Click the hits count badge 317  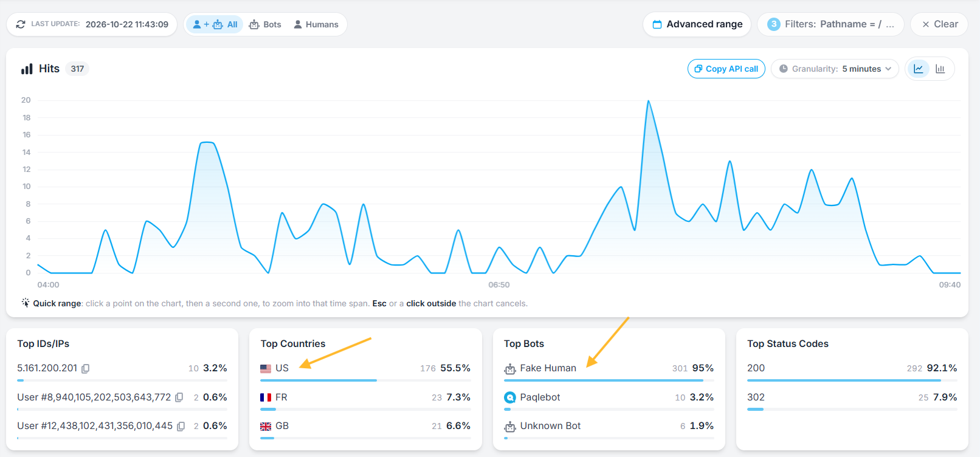pyautogui.click(x=77, y=69)
